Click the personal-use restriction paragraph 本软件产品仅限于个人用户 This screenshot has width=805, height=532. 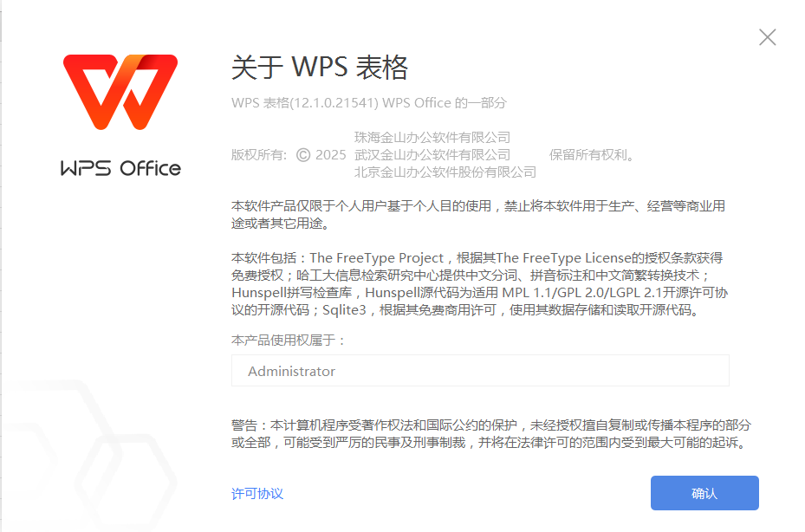click(x=478, y=215)
